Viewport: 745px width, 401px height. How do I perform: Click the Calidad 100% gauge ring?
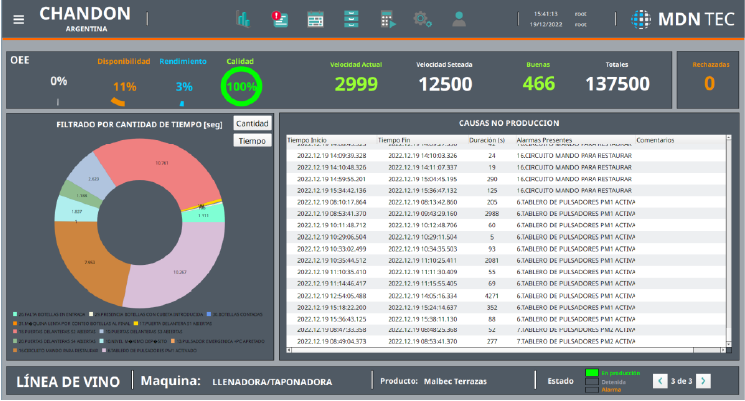click(x=241, y=86)
